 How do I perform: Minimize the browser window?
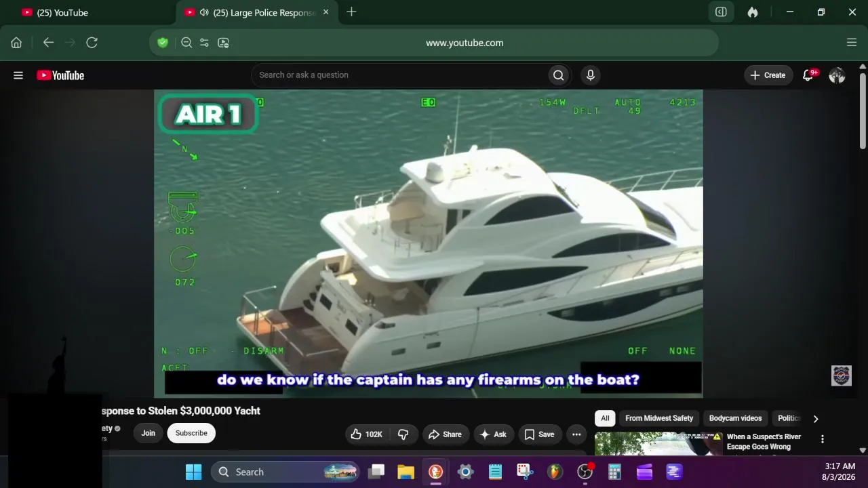click(789, 12)
